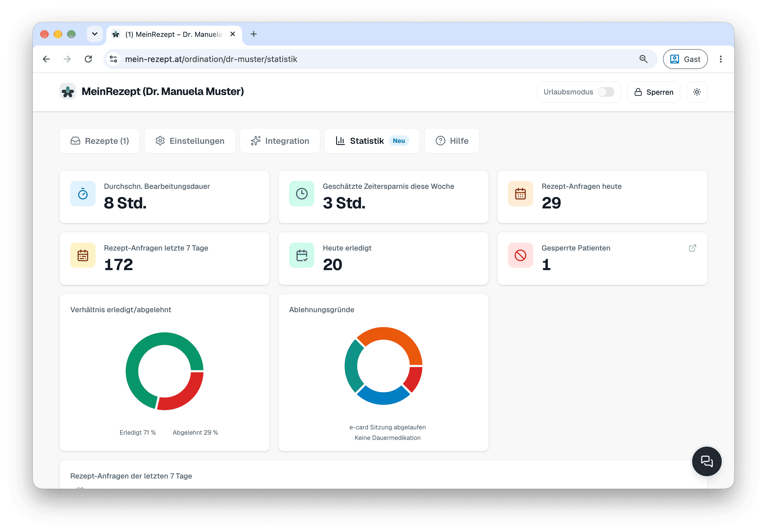Viewport: 767px width, 532px height.
Task: Open a new browser tab with plus
Action: tap(253, 34)
